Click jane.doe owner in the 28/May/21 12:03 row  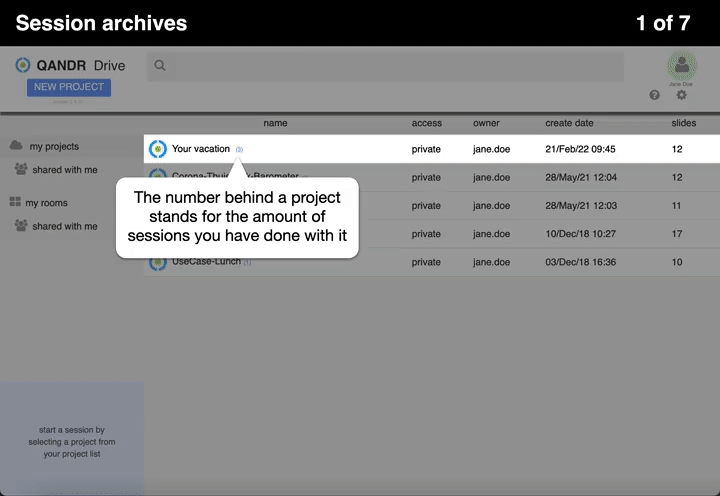point(491,206)
